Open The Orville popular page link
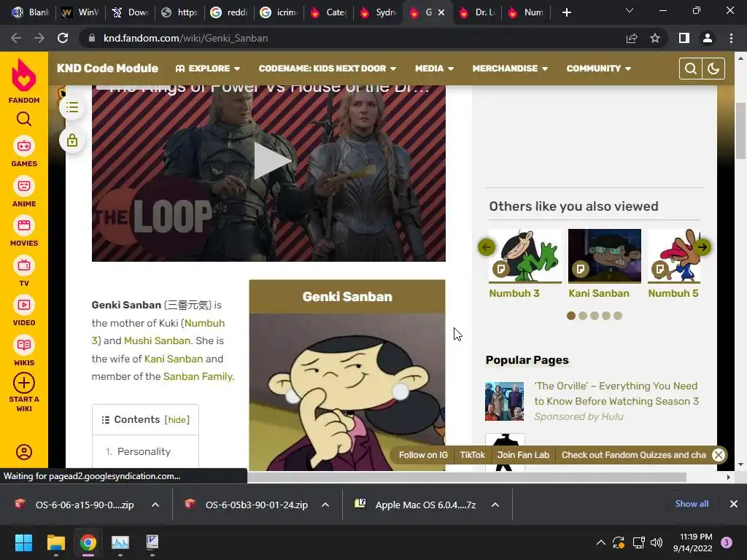Viewport: 747px width, 560px height. 616,393
